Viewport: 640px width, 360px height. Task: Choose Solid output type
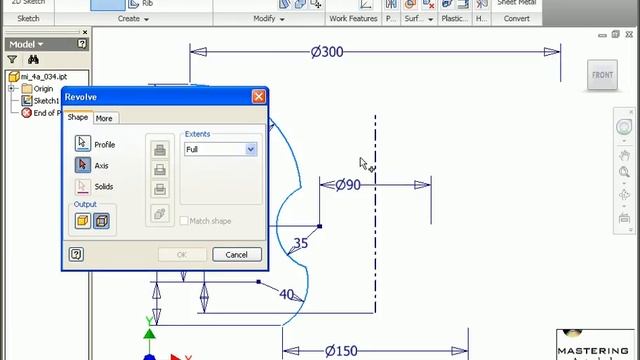(82, 221)
